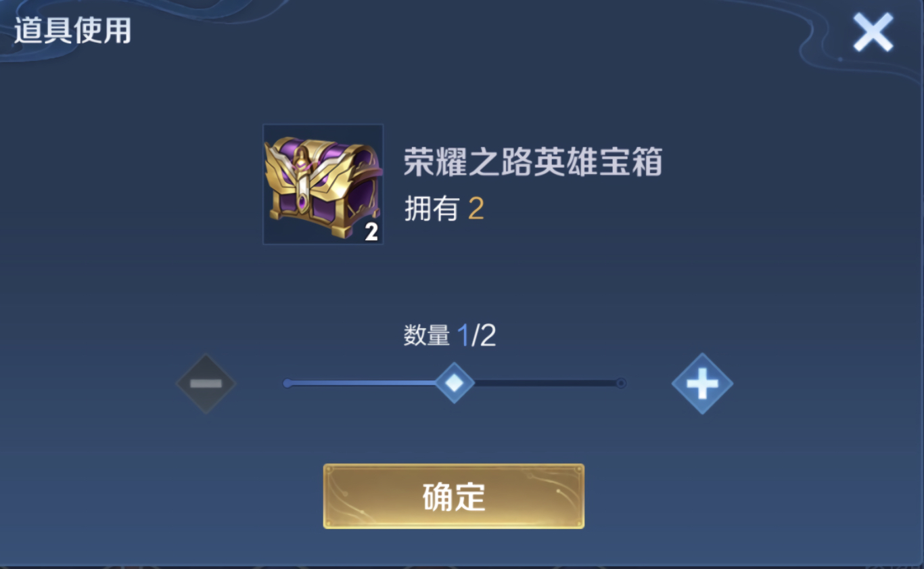Decrease quantity with the minus diamond icon

(206, 384)
